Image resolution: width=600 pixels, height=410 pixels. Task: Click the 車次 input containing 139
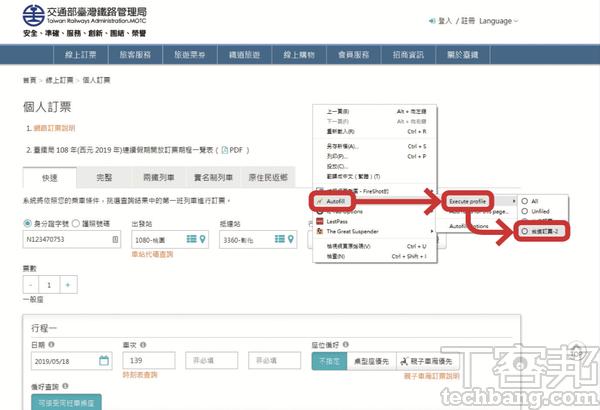tap(149, 361)
